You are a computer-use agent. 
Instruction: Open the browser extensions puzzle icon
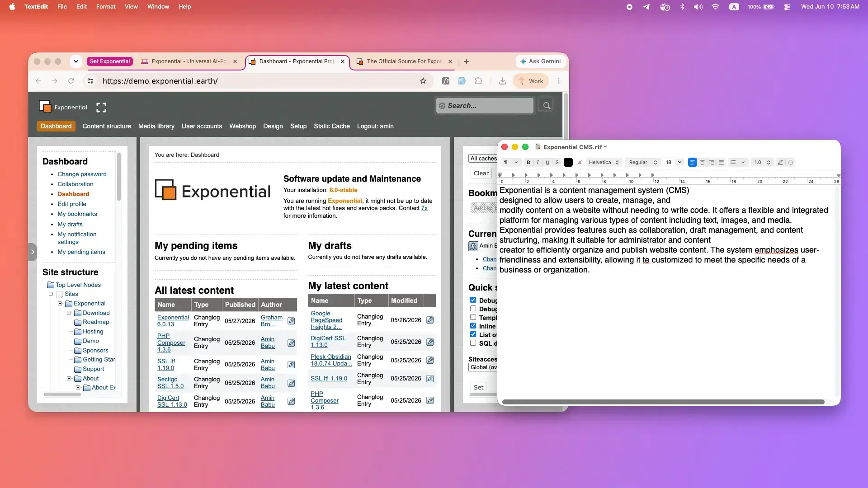pyautogui.click(x=478, y=81)
